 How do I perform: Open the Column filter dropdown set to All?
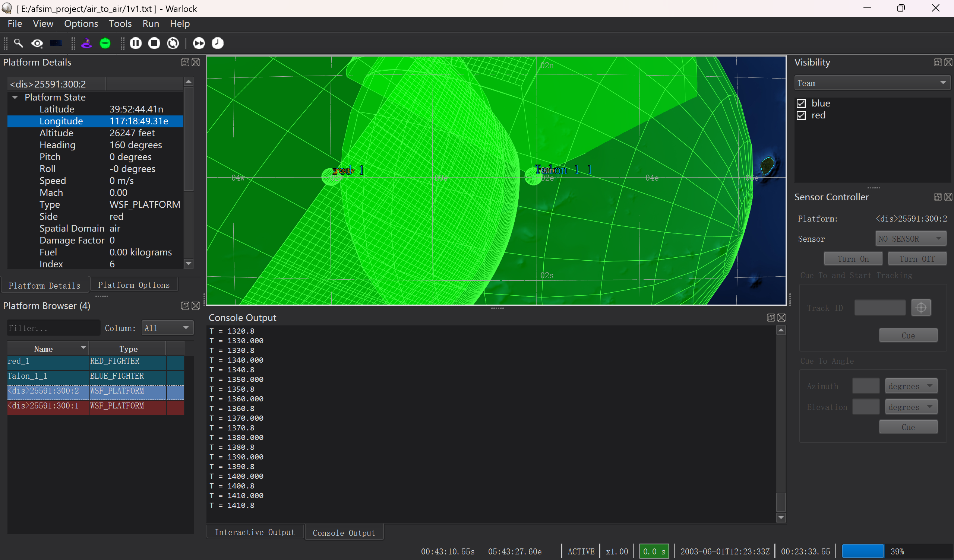pyautogui.click(x=167, y=328)
